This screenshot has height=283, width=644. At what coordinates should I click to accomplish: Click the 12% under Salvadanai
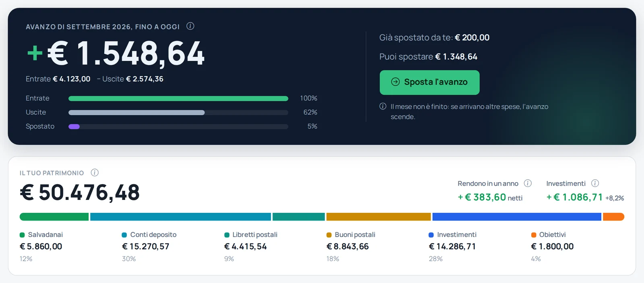coord(26,259)
